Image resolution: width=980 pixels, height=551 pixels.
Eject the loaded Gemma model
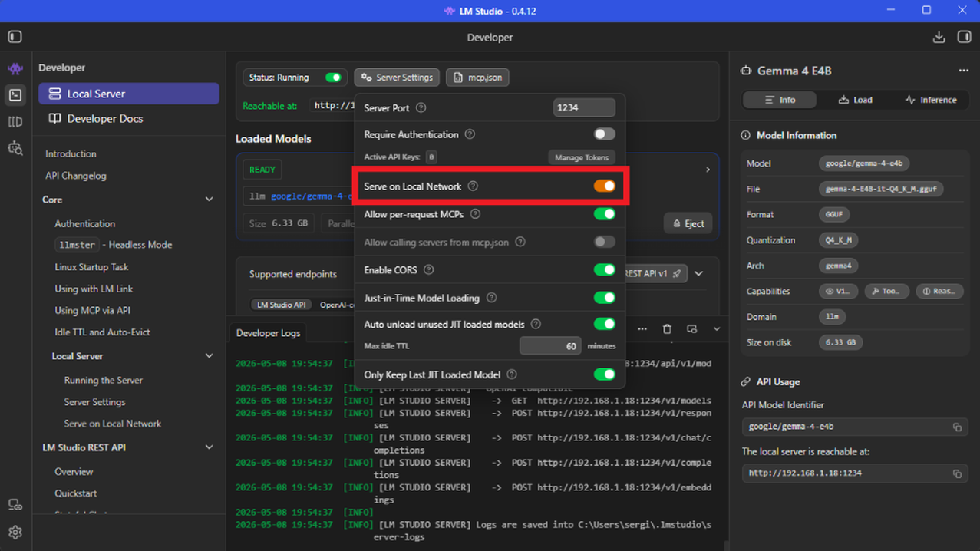(688, 223)
